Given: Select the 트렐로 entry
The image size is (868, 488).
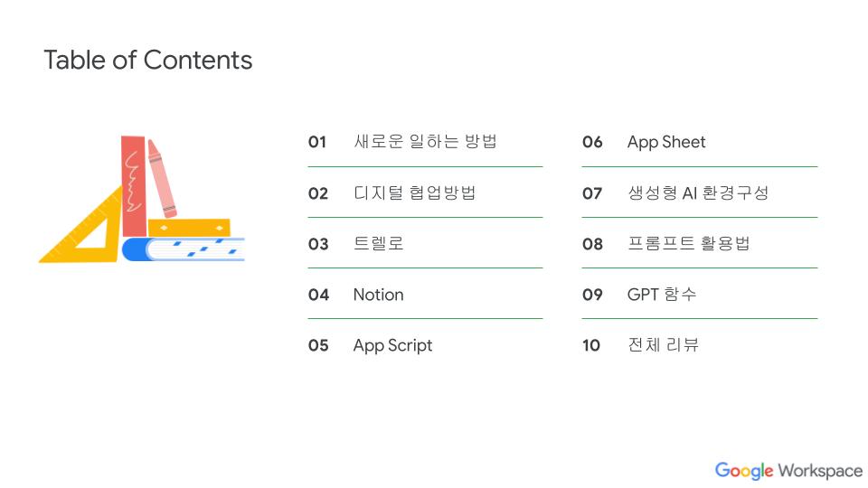Looking at the screenshot, I should (379, 243).
